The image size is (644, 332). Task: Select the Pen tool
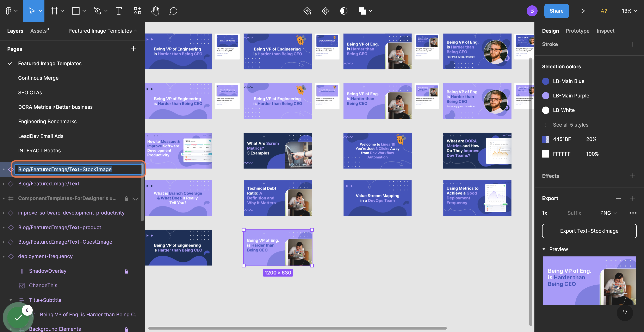[98, 11]
